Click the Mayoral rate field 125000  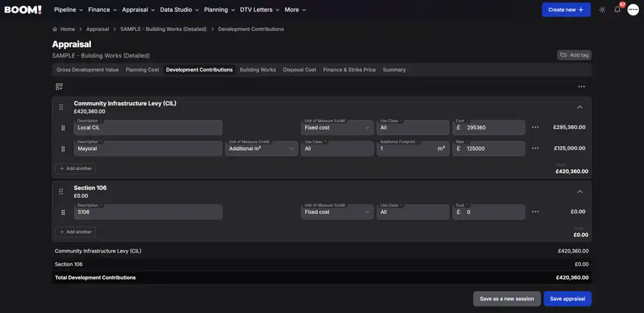point(489,149)
